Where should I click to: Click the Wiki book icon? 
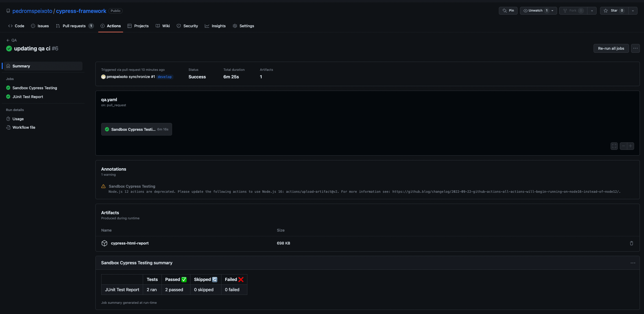pos(158,26)
